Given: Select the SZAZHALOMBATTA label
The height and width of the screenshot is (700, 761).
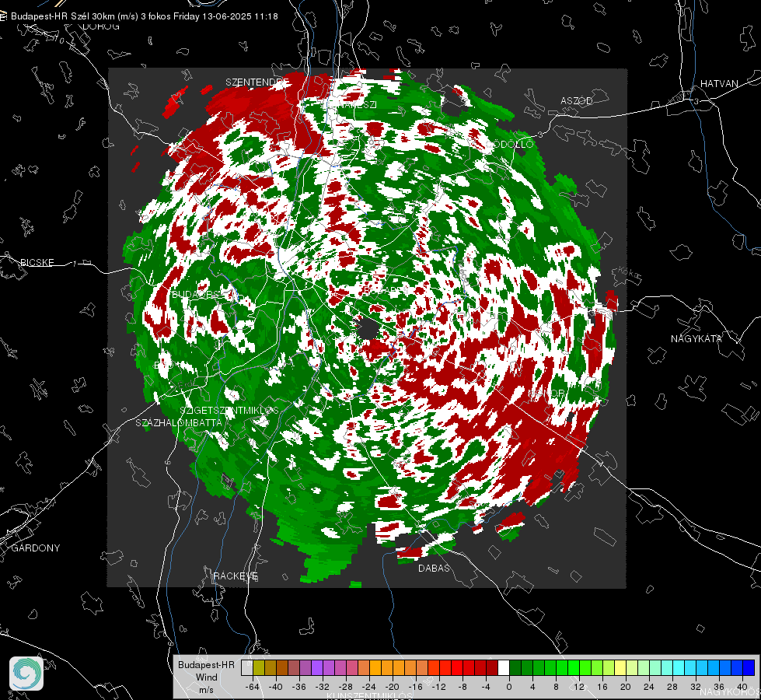Looking at the screenshot, I should click(x=179, y=422).
